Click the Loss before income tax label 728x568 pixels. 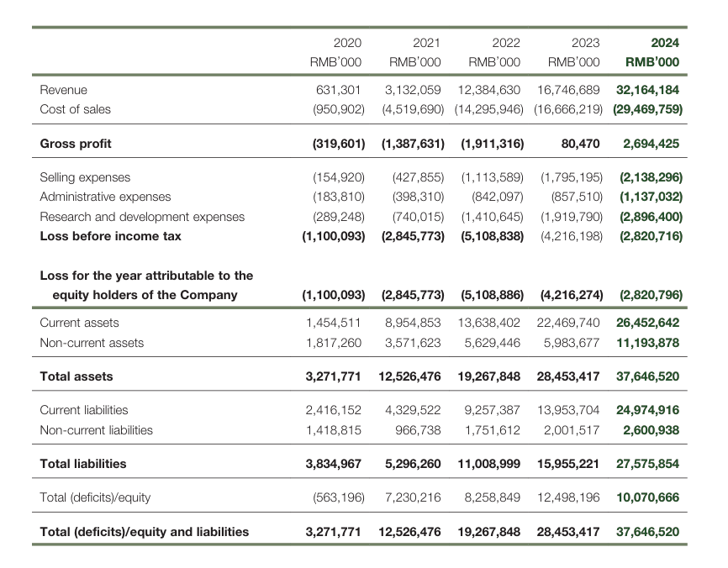pos(110,236)
